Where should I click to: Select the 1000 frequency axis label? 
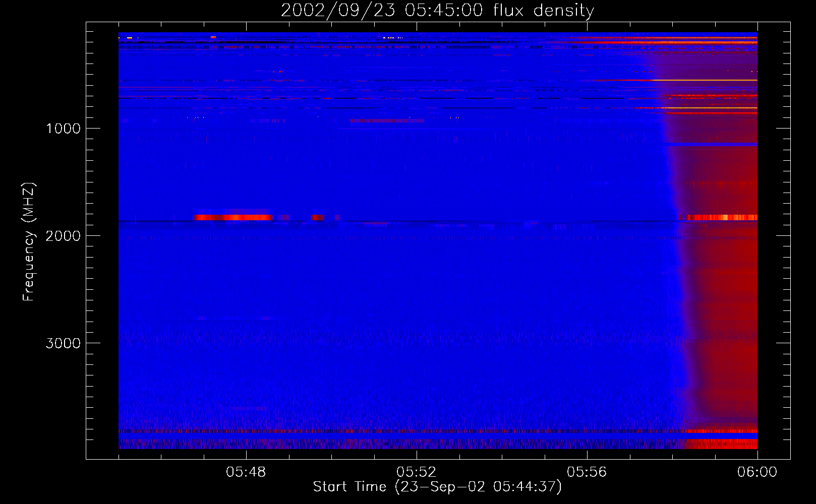coord(63,129)
